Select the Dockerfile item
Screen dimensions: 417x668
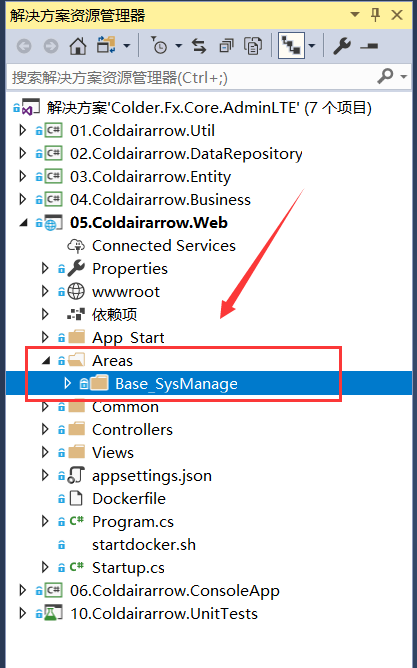click(129, 498)
